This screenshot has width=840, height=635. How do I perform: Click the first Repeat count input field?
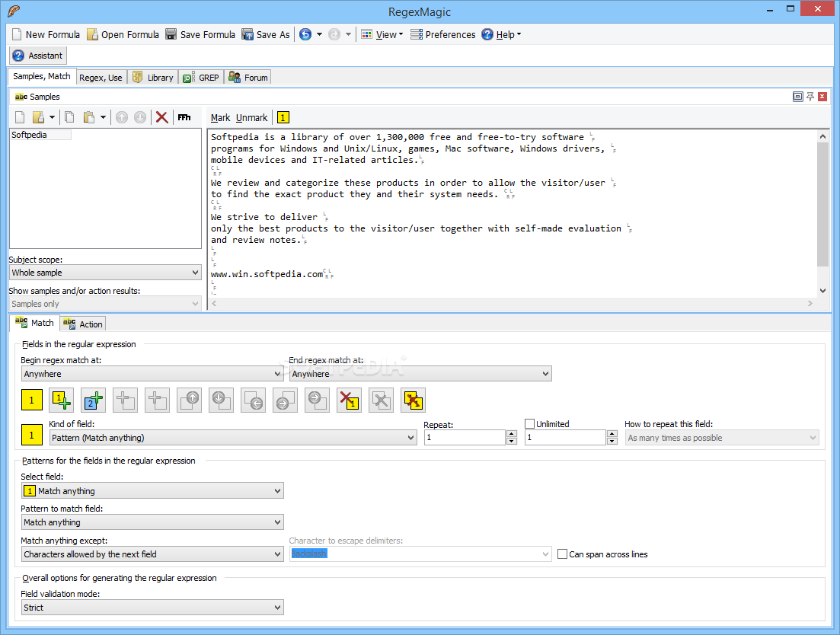point(465,438)
